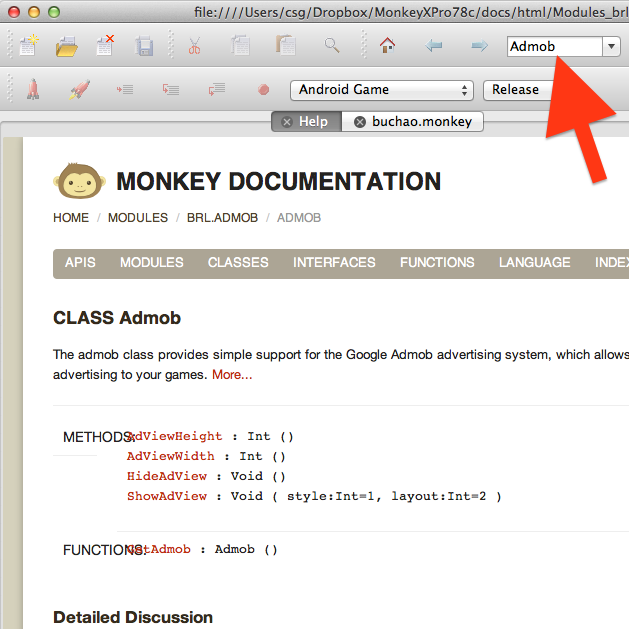Screen dimensions: 629x629
Task: Click the BRL.ADMOB breadcrumb link
Action: tap(224, 218)
